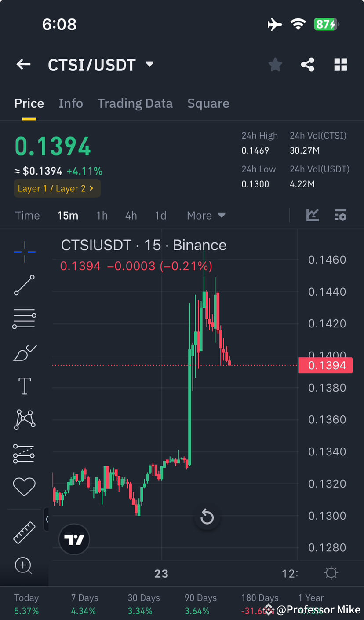Toggle the favorite star for CTSI/USDT
The width and height of the screenshot is (364, 620).
(x=275, y=64)
